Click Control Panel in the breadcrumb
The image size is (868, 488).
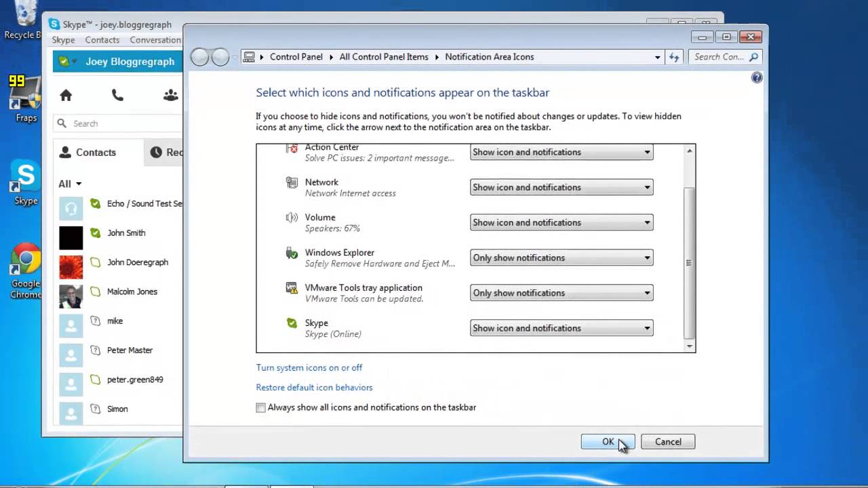[x=296, y=57]
